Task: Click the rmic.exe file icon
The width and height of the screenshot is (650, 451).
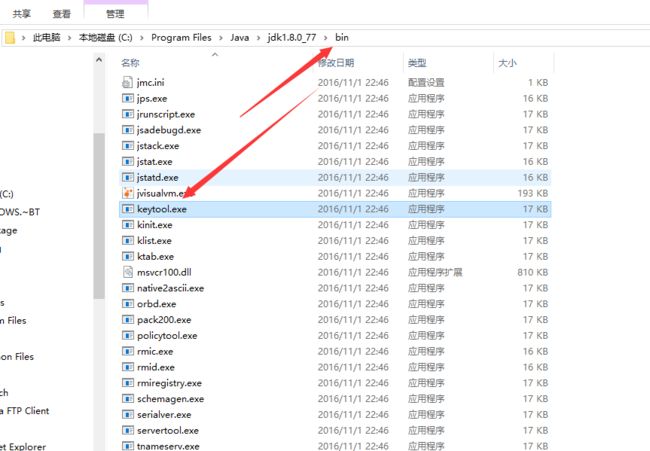Action: click(x=127, y=351)
